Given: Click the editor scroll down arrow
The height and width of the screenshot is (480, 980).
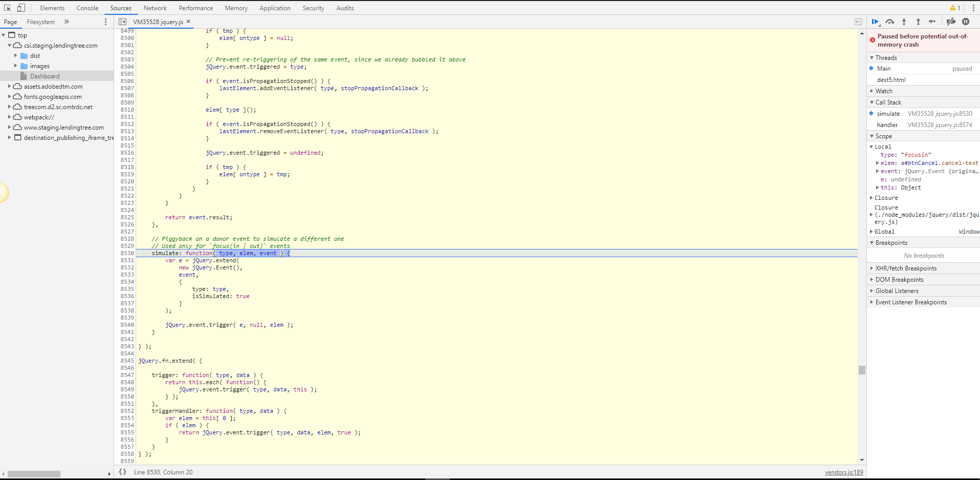Looking at the screenshot, I should [x=862, y=460].
